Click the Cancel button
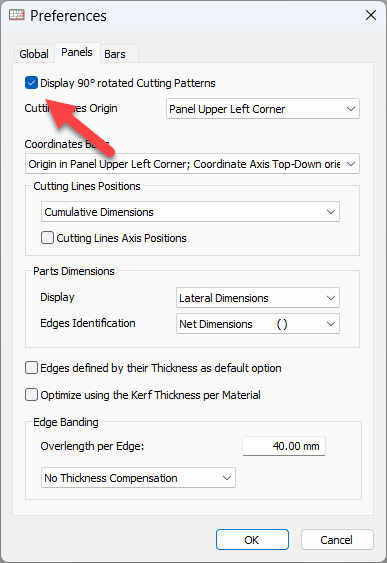Screen dimensions: 387x563 point(337,540)
